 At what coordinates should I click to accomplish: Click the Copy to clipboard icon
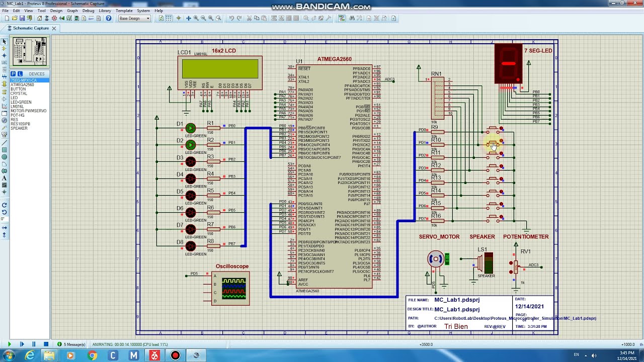[x=257, y=18]
